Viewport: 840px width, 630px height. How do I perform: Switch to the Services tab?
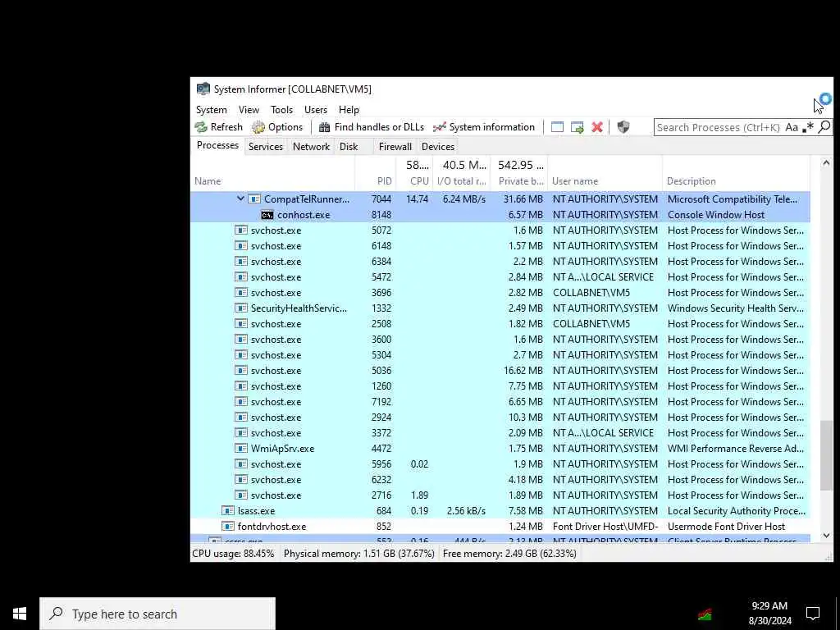point(265,147)
